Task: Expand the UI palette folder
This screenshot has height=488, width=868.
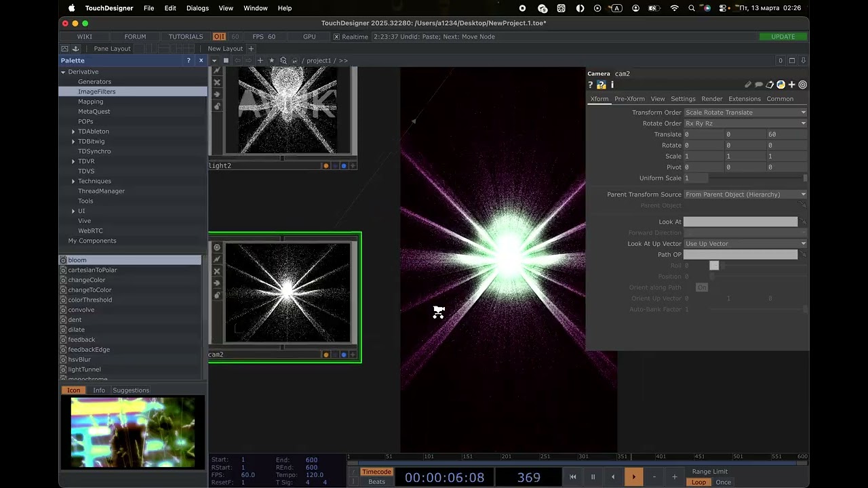Action: pos(73,211)
